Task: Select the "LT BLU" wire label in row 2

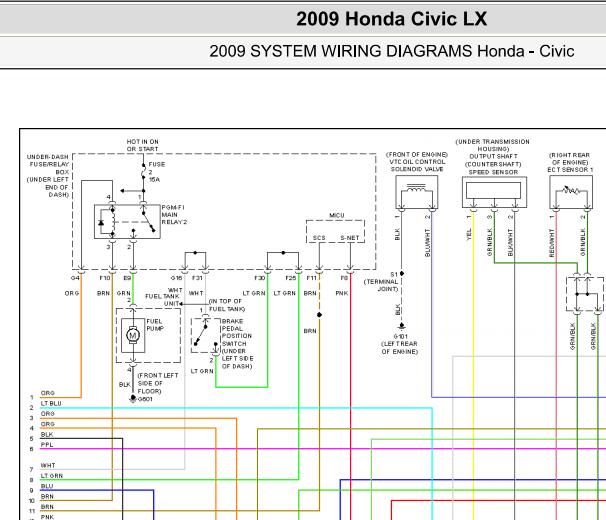Action: pos(51,403)
